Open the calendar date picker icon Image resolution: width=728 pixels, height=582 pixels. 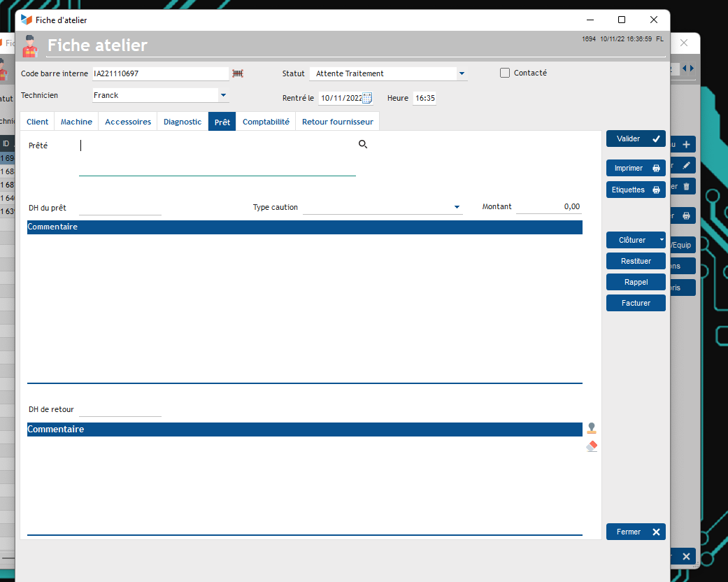pyautogui.click(x=367, y=98)
